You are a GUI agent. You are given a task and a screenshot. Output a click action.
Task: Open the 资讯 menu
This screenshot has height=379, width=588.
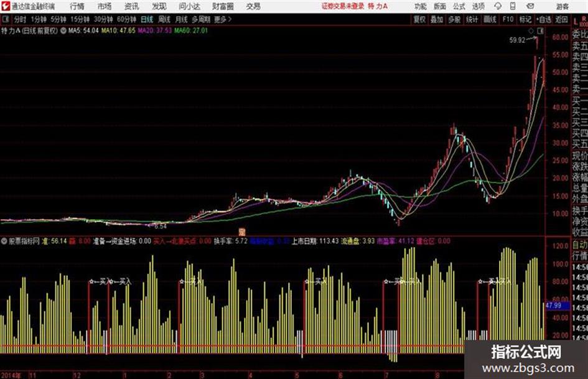tap(131, 6)
